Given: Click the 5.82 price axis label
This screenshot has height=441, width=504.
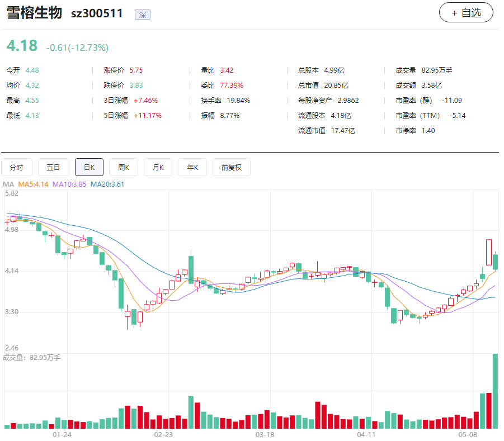Looking at the screenshot, I should pyautogui.click(x=12, y=193).
